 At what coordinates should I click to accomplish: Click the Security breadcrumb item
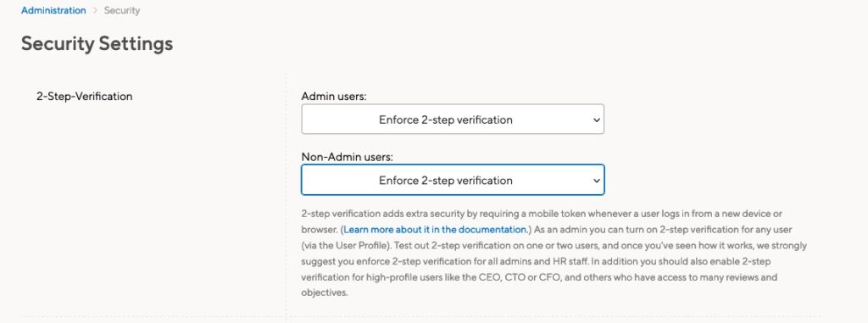(x=122, y=10)
